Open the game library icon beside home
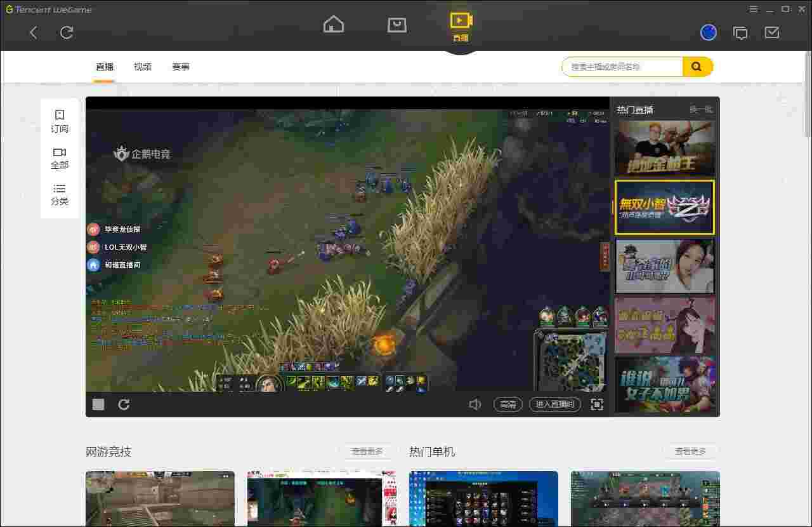Screen dimensions: 812x527 tap(396, 24)
